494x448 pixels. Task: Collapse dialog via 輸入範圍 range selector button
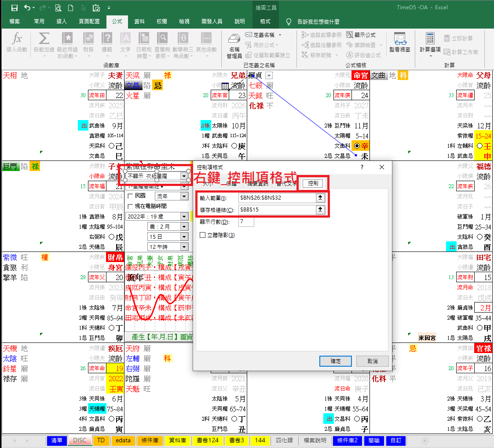(320, 198)
